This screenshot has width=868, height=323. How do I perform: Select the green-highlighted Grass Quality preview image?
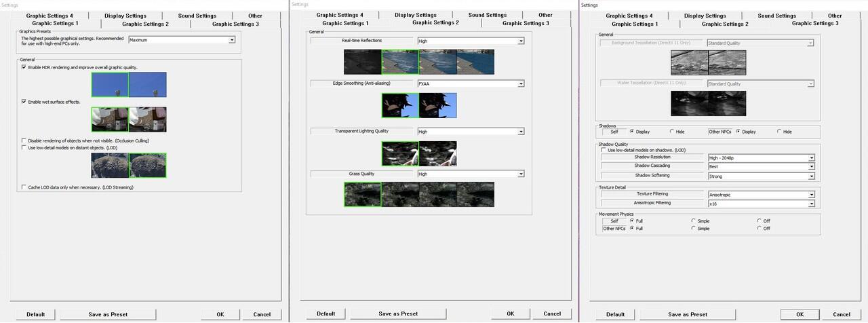(x=363, y=194)
